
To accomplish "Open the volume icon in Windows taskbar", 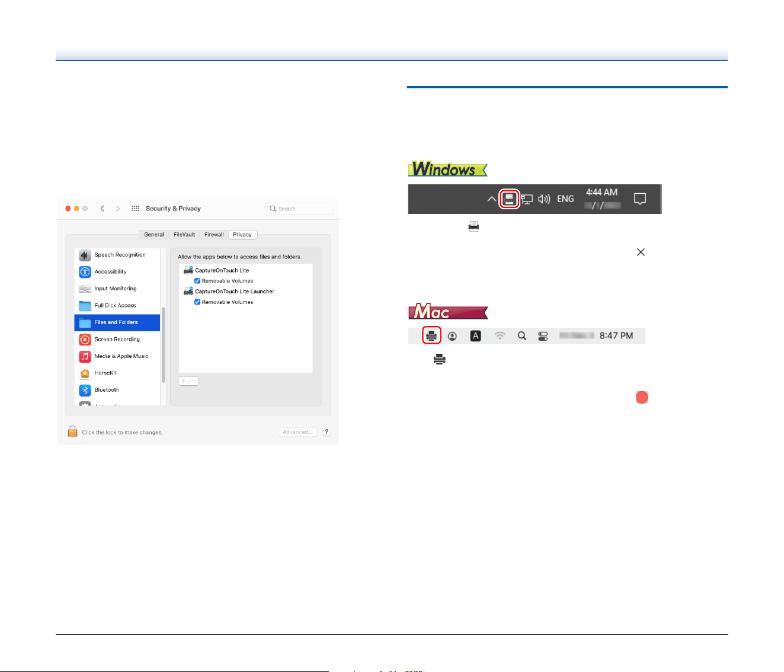I will (544, 199).
